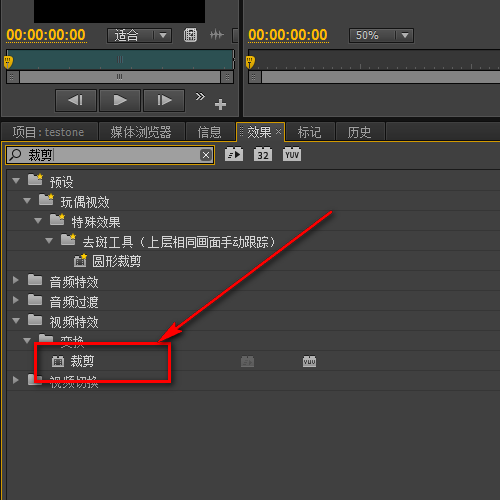The height and width of the screenshot is (500, 500).
Task: Collapse the 玩偶视效 folder
Action: click(27, 201)
